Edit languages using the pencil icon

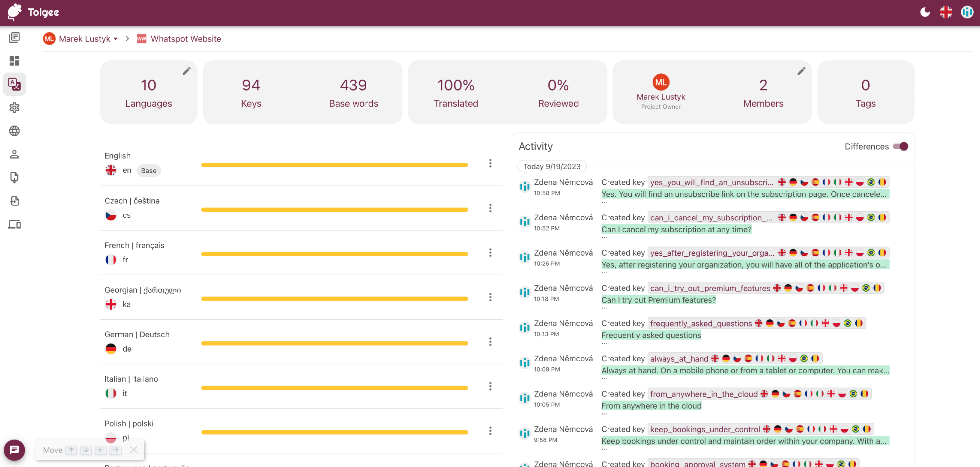[187, 71]
